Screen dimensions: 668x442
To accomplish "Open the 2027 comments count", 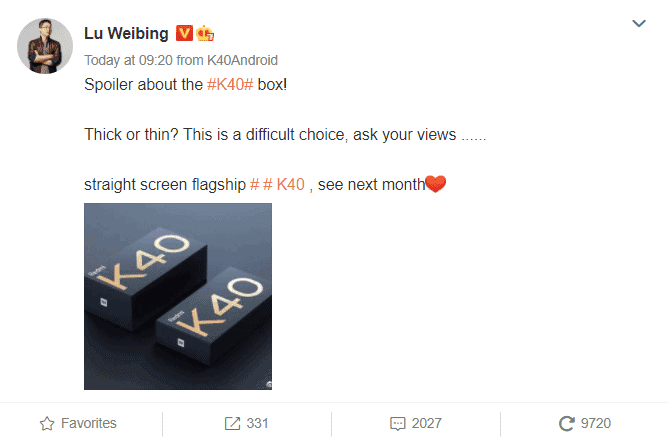I will click(x=426, y=423).
